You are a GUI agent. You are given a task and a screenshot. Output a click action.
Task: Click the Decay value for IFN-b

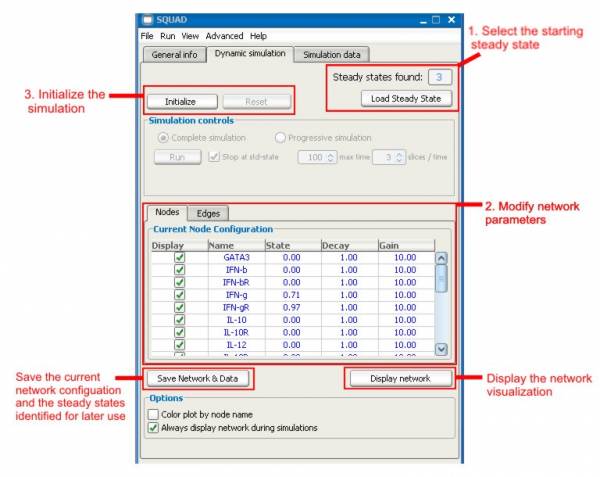pos(349,270)
